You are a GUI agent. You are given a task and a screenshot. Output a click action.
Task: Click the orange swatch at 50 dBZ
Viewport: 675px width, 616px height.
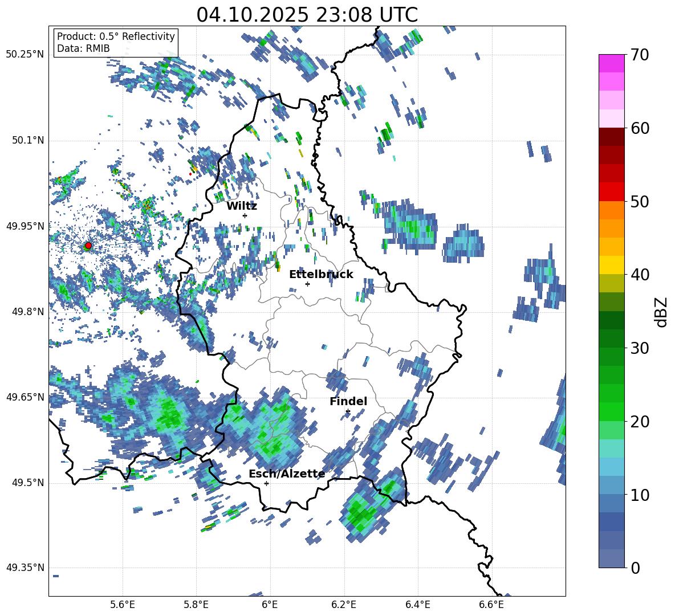611,210
